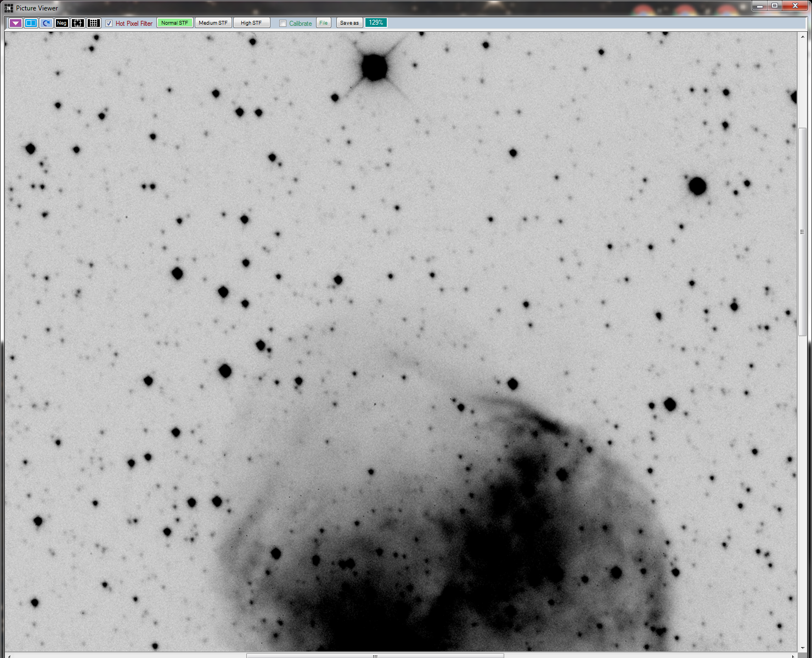Apply the Normal STF stretch
812x658 pixels.
point(174,22)
